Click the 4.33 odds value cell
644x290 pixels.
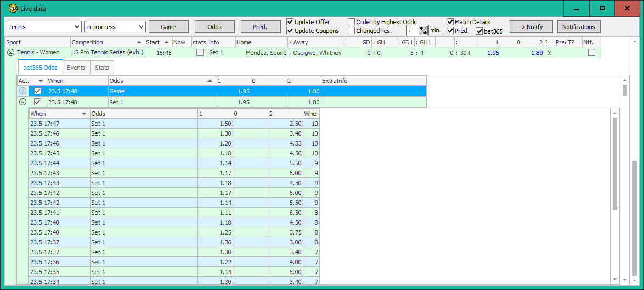click(x=285, y=143)
